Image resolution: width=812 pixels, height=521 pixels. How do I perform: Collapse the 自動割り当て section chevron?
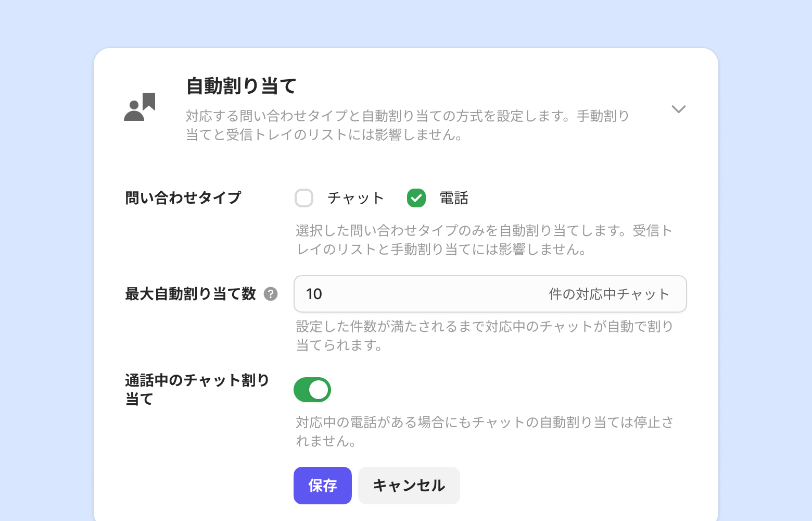tap(678, 109)
